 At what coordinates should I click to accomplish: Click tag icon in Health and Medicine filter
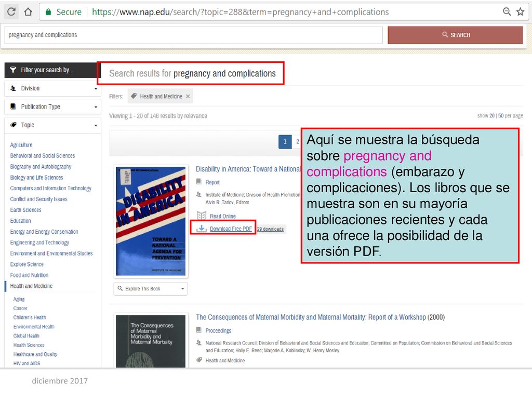(134, 96)
